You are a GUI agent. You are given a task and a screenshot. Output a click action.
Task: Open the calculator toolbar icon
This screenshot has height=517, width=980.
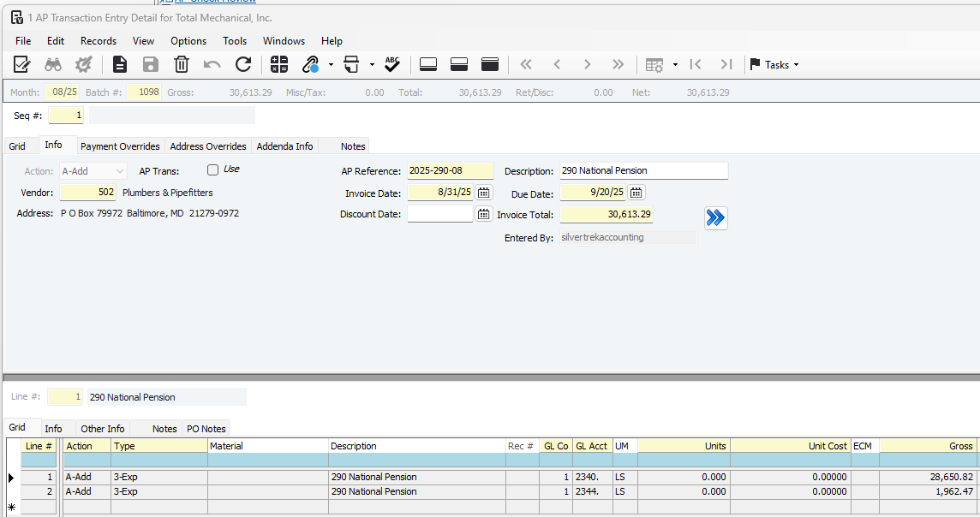[279, 64]
